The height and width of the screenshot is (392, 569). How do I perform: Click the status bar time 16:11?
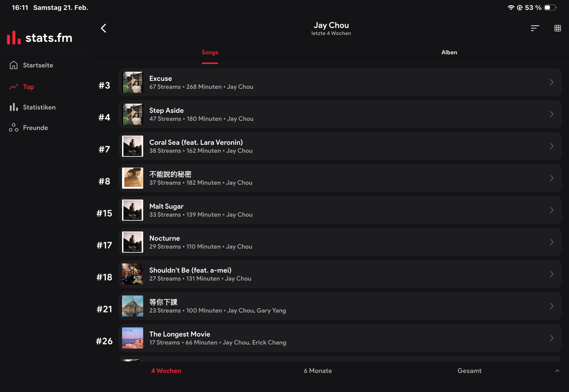point(20,8)
